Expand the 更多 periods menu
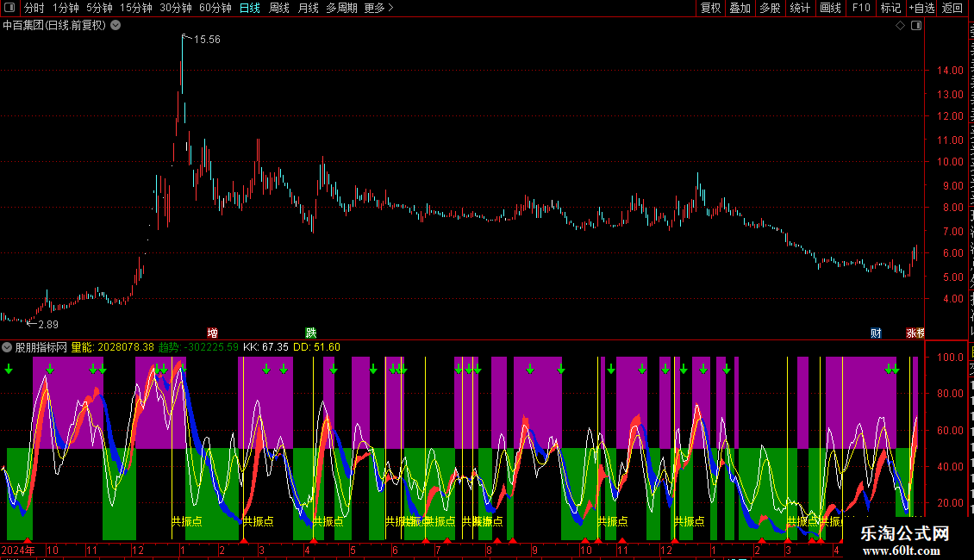 point(379,8)
